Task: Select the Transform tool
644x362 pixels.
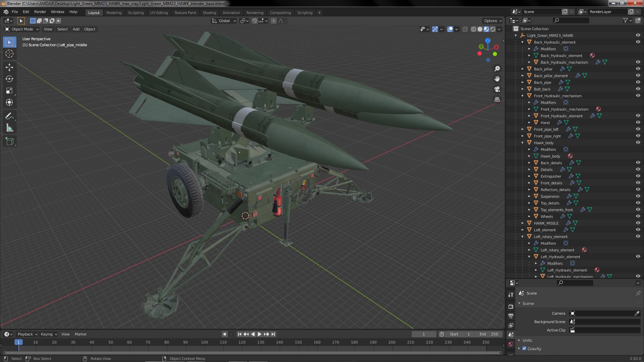Action: tap(9, 102)
